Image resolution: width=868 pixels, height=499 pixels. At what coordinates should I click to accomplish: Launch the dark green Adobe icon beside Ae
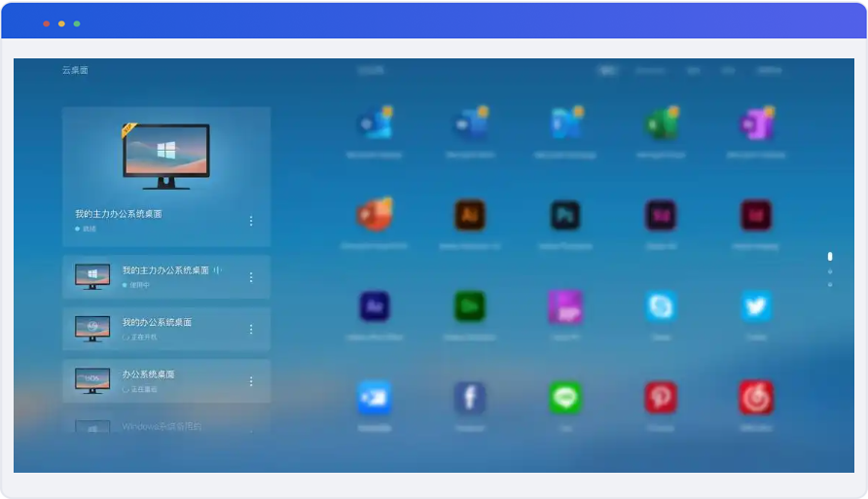coord(470,306)
